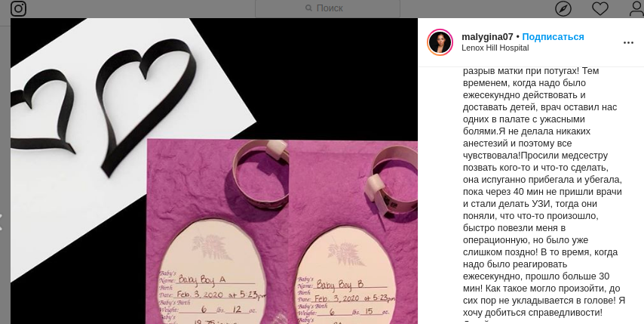Click the caption paragraph mentioning УЗИ
The width and height of the screenshot is (644, 324).
[x=544, y=192]
